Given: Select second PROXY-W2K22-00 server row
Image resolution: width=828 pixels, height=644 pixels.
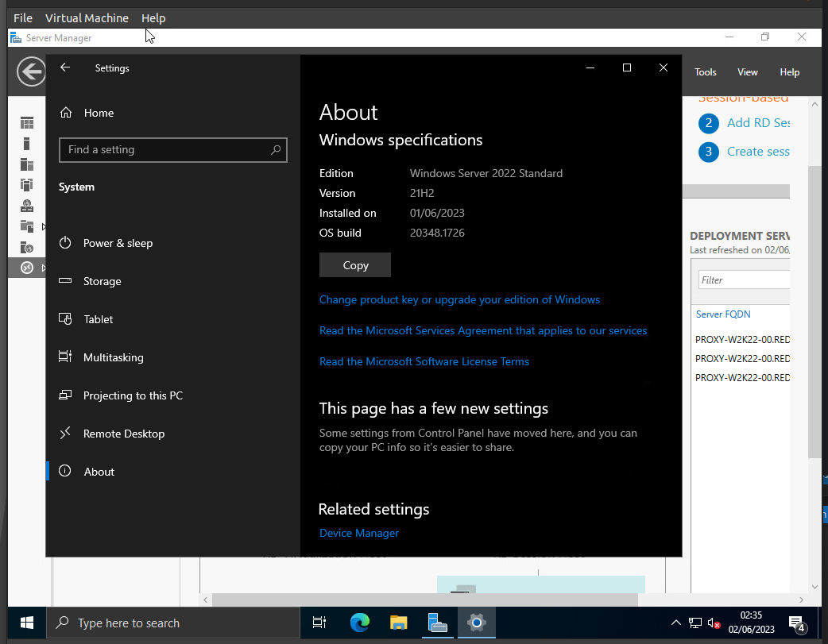Looking at the screenshot, I should tap(742, 358).
